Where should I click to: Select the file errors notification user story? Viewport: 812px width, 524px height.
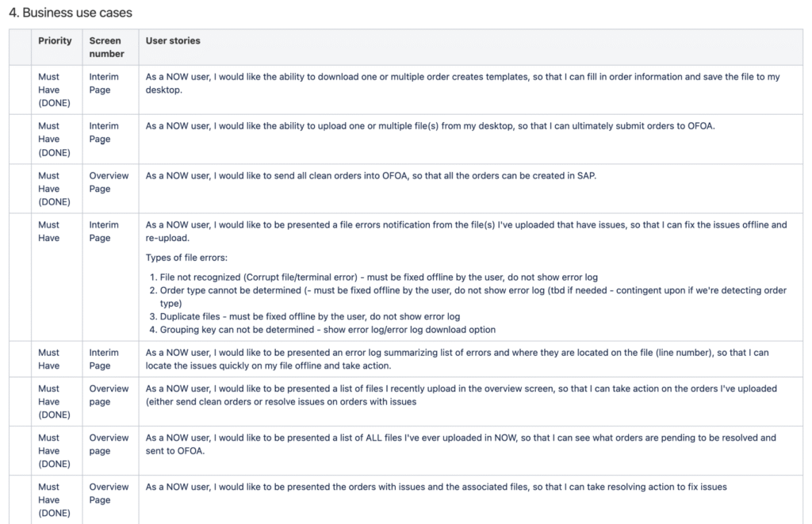click(466, 231)
